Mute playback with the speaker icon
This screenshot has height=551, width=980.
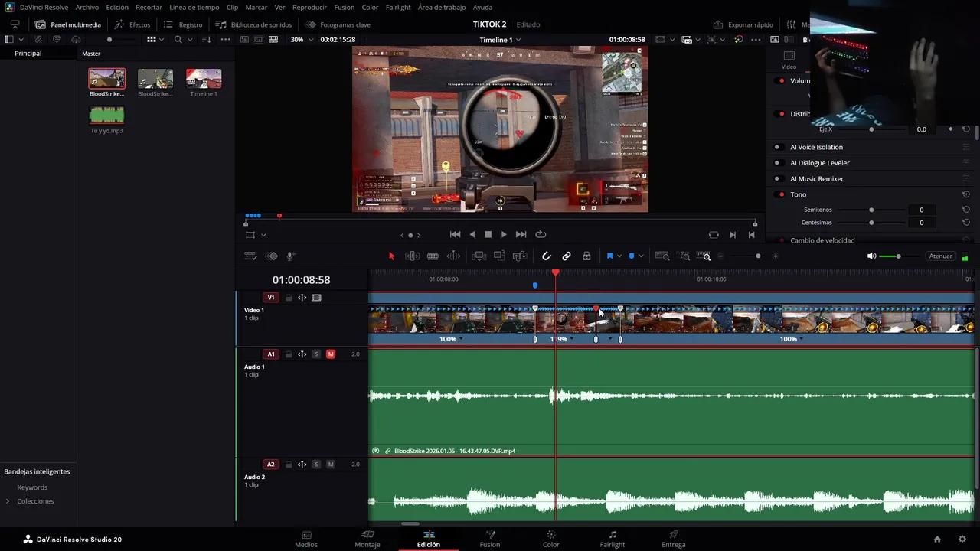(x=871, y=256)
